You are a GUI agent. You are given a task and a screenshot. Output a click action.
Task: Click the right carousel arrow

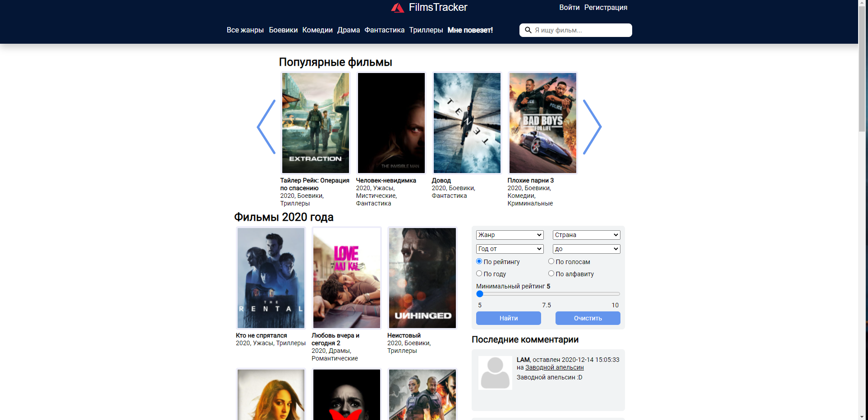593,127
